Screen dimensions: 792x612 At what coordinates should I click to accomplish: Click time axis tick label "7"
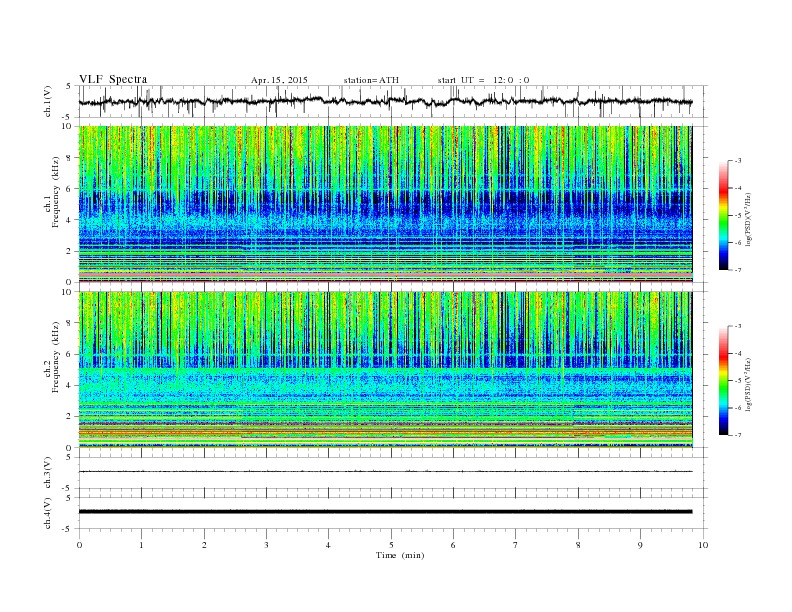[x=516, y=545]
